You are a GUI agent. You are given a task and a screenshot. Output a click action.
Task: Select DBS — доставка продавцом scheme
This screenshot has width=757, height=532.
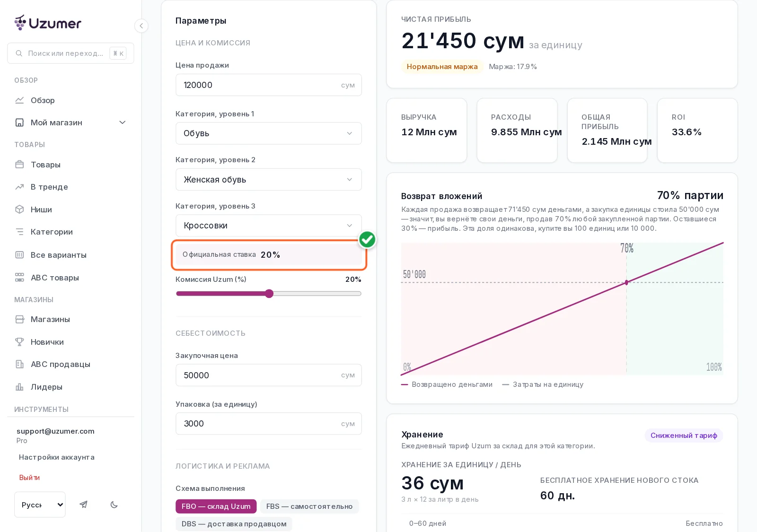234,523
